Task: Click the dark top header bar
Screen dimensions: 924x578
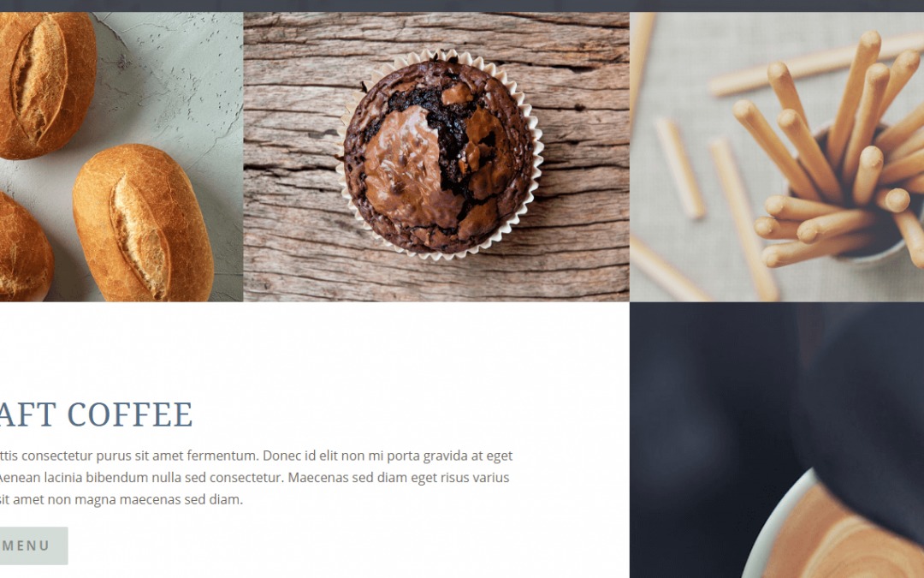Action: pos(462,6)
